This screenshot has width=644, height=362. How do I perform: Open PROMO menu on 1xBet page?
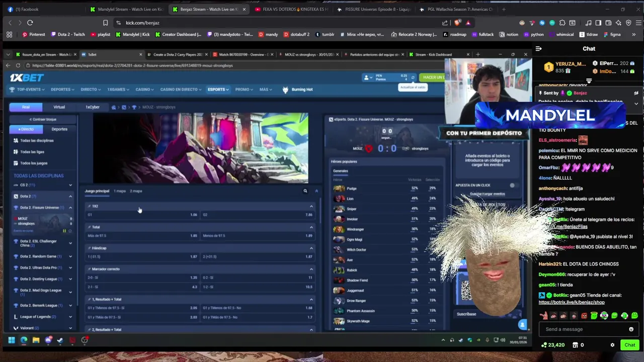click(244, 89)
